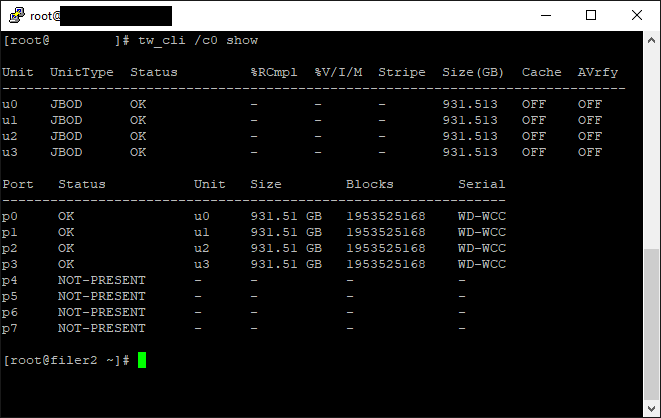Click AVrfy 'OFF' value in u3 row
The width and height of the screenshot is (661, 418).
pos(590,153)
